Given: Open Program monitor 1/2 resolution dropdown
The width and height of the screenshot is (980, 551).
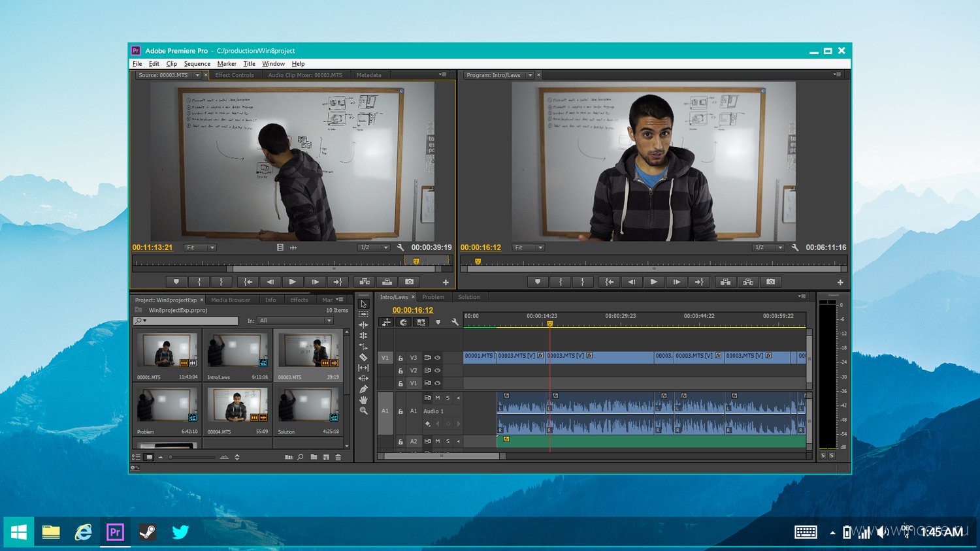Looking at the screenshot, I should [x=768, y=247].
